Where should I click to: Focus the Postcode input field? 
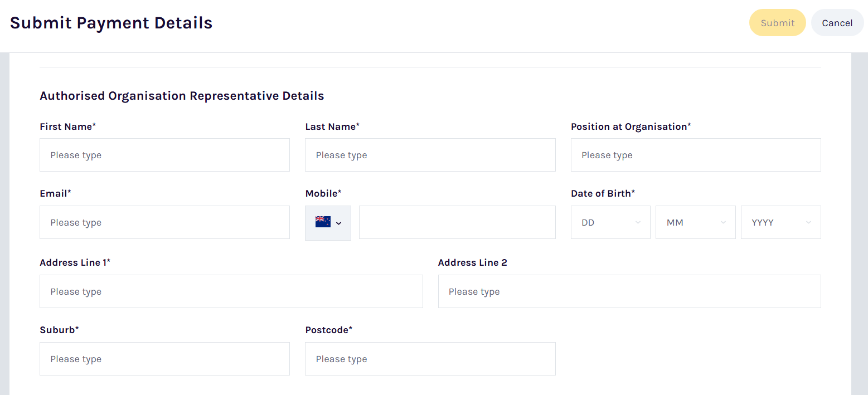(430, 359)
